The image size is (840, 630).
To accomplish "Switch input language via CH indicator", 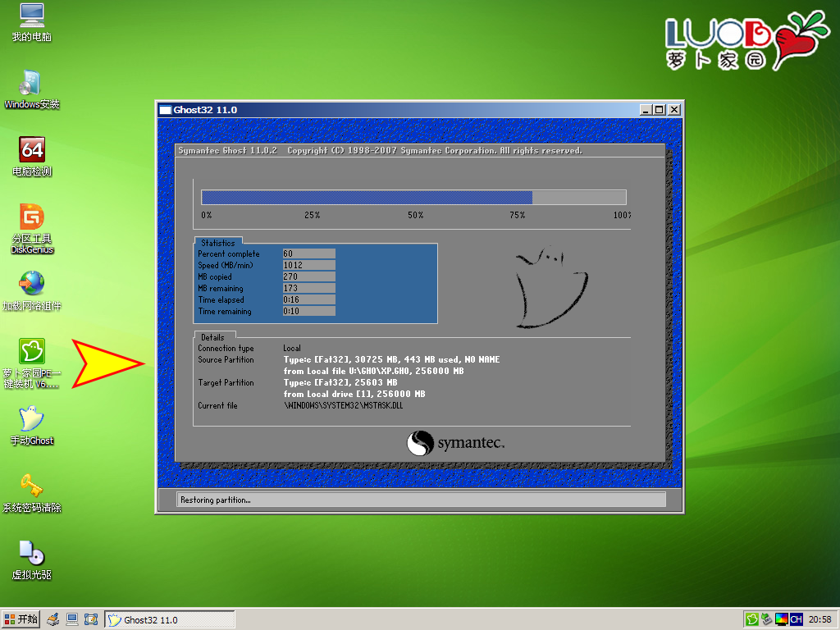I will tap(796, 619).
